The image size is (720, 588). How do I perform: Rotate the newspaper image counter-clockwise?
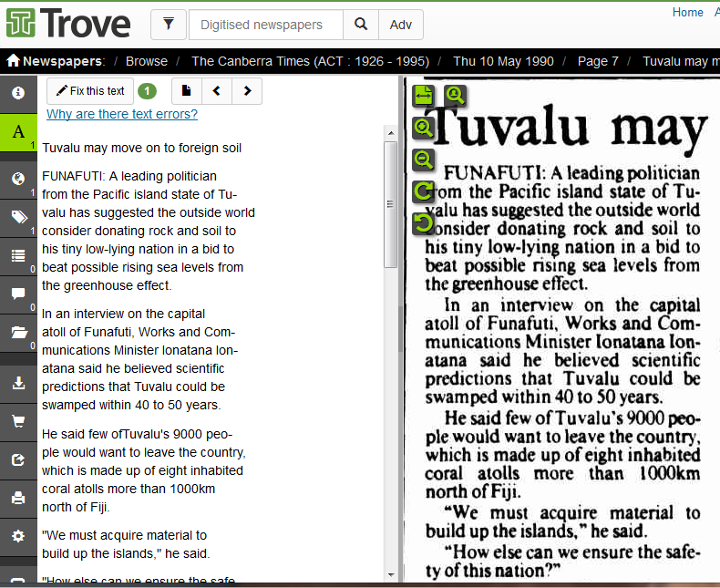coord(424,222)
